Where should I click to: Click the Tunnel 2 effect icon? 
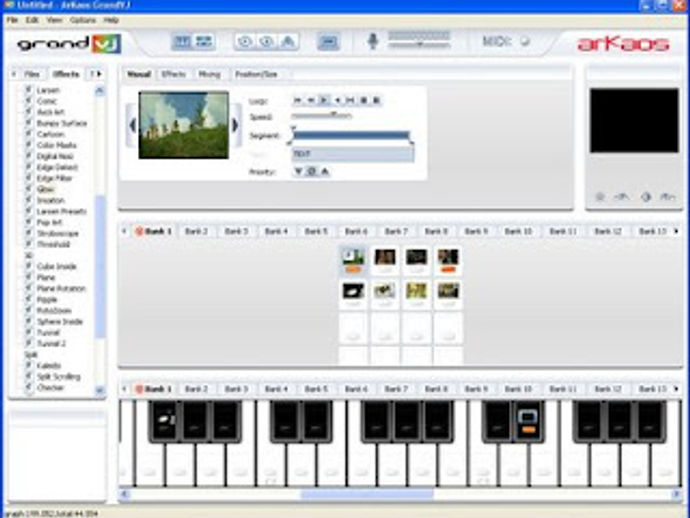coord(29,343)
